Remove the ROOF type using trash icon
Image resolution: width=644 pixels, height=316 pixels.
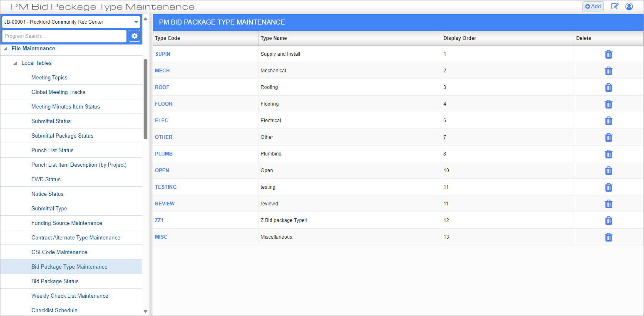(608, 87)
